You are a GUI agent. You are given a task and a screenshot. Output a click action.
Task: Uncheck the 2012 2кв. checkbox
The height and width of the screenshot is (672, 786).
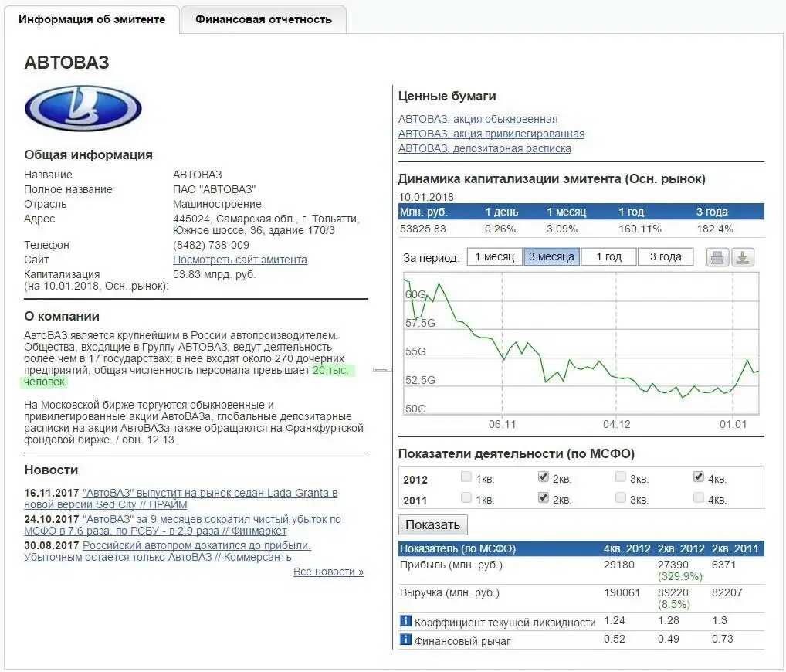(544, 477)
